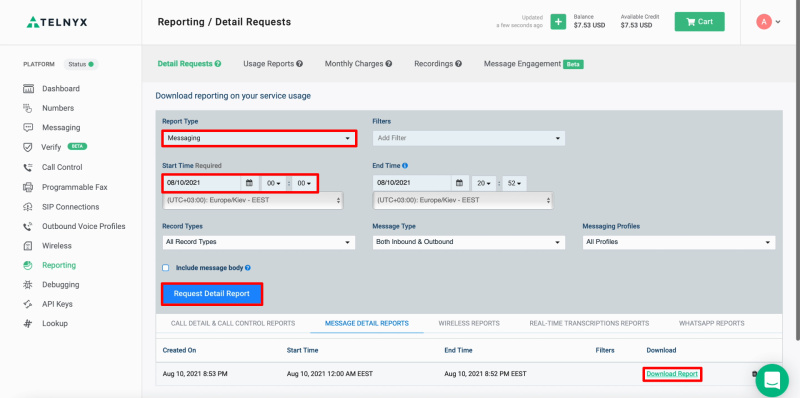This screenshot has width=800, height=398.
Task: Expand the Report Type dropdown
Action: click(259, 138)
